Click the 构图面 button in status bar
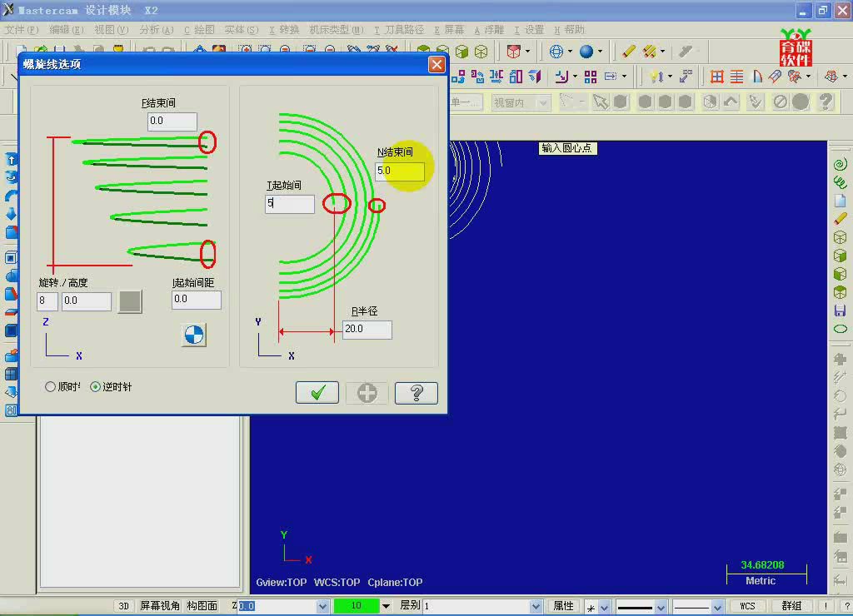 click(202, 606)
